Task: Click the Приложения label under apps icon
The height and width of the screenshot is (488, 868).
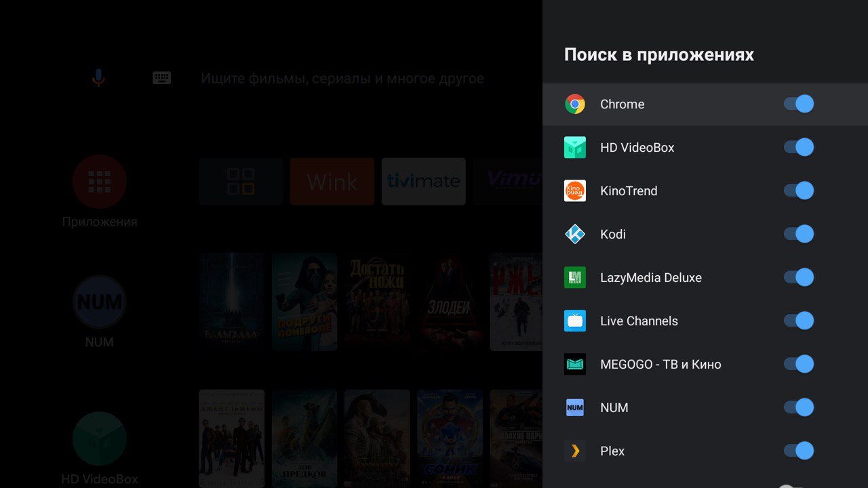Action: [x=100, y=222]
